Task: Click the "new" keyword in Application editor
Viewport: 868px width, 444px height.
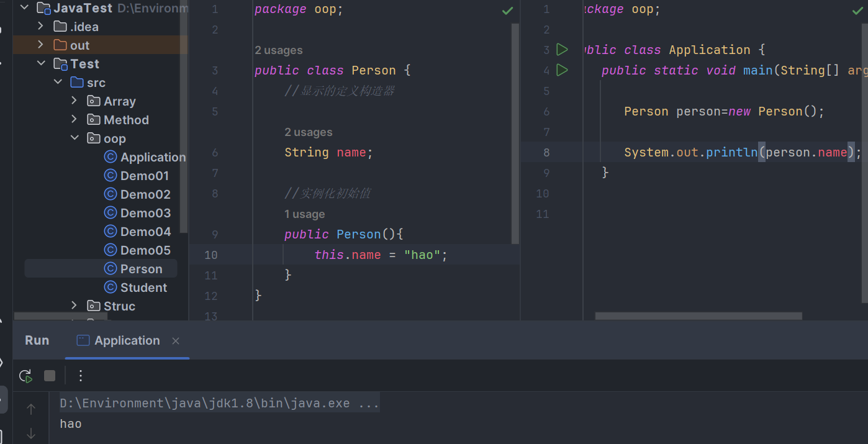Action: click(739, 111)
